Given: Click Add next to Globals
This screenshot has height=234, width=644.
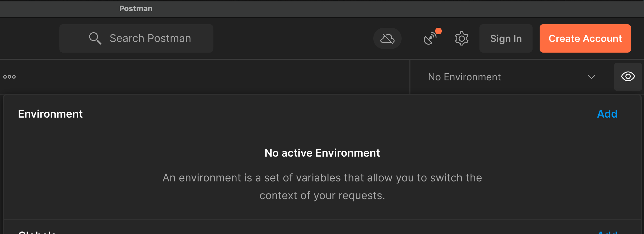Looking at the screenshot, I should [607, 232].
